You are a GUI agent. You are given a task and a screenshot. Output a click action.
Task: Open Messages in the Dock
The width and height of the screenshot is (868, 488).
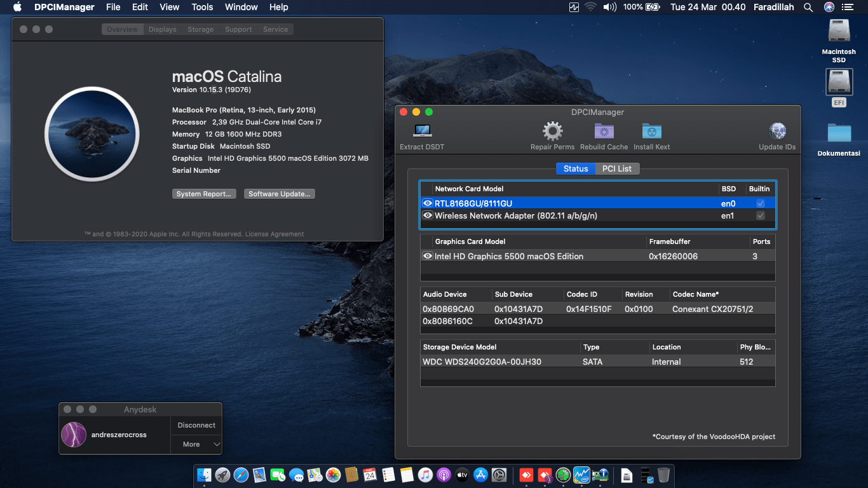pos(296,475)
